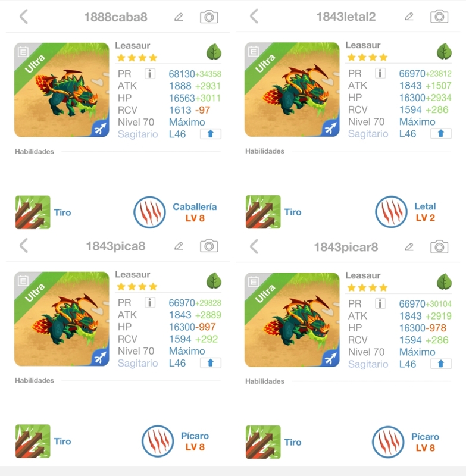Screen dimensions: 466x476
Task: Tap leaf element icon on 1888caba8 card
Action: (x=214, y=52)
